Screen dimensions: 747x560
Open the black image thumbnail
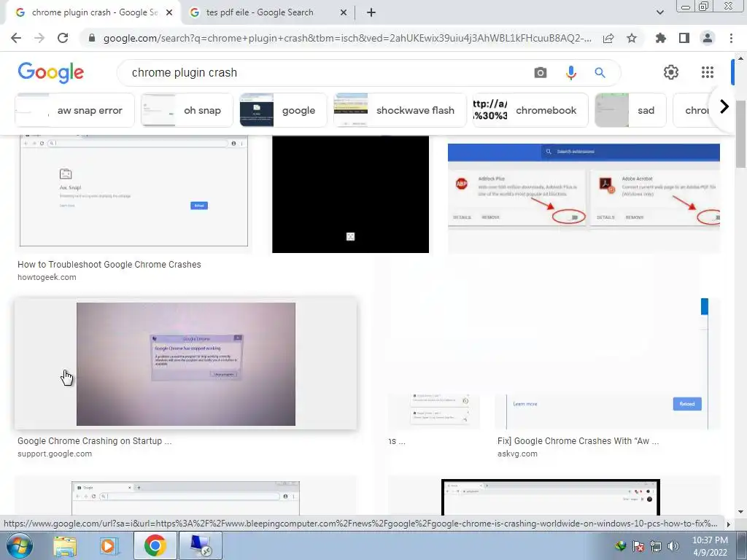coord(350,194)
